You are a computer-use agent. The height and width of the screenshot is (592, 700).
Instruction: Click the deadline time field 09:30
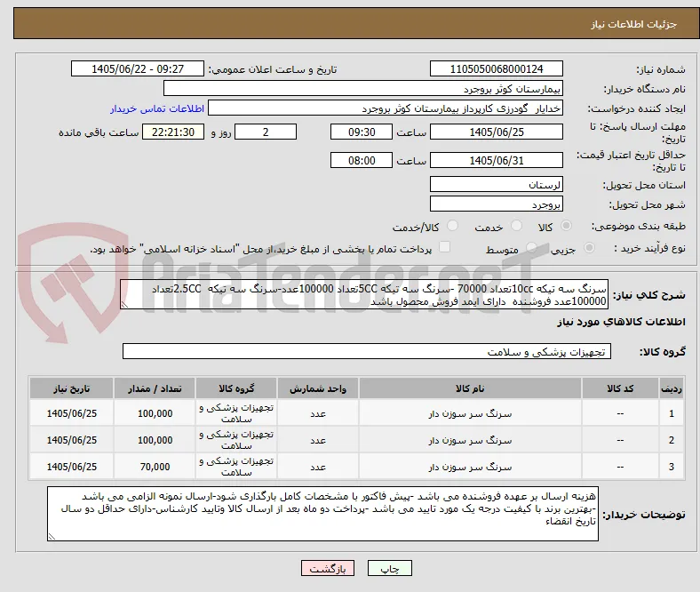pyautogui.click(x=362, y=132)
